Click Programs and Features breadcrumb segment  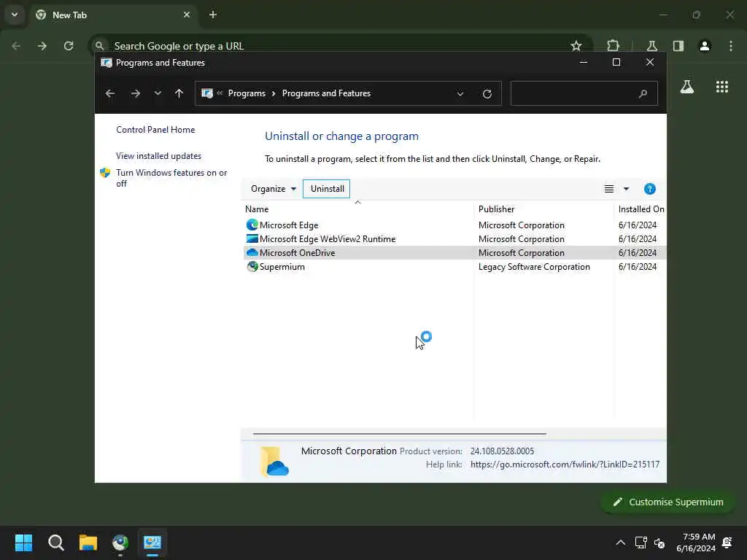[x=326, y=93]
